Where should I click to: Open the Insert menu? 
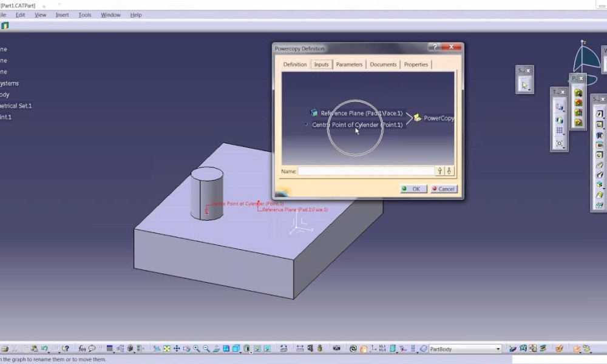click(62, 15)
